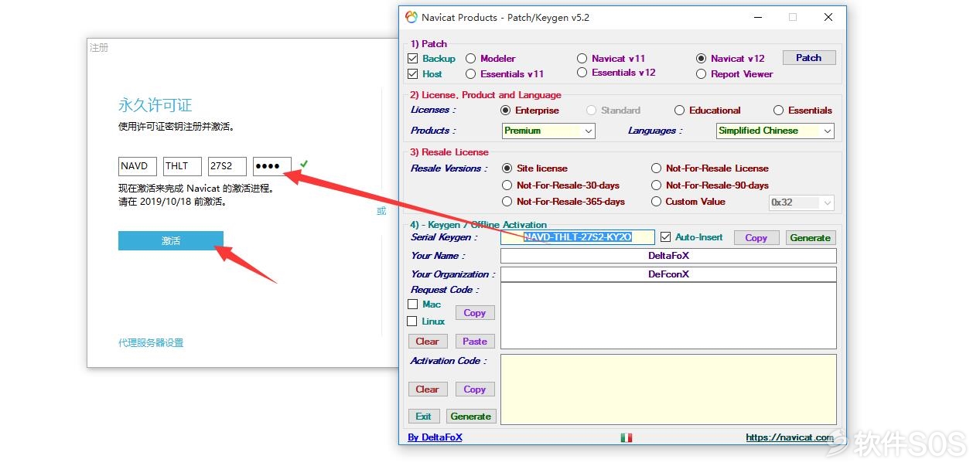Image resolution: width=980 pixels, height=466 pixels.
Task: Click the blue 激活 activate button
Action: (171, 241)
